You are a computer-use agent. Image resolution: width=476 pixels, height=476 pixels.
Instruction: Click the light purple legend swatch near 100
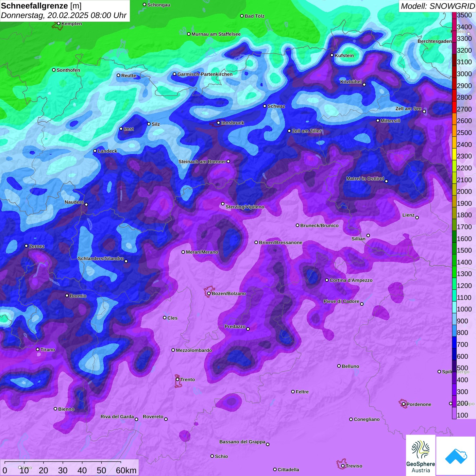(454, 412)
